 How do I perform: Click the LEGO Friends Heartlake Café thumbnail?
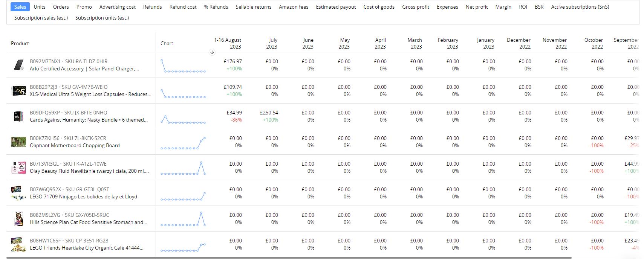(18, 244)
